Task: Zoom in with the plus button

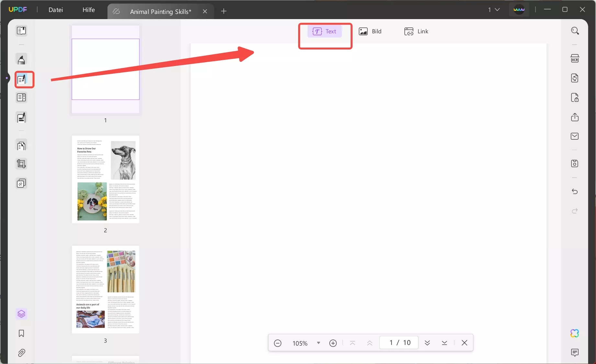Action: 333,343
